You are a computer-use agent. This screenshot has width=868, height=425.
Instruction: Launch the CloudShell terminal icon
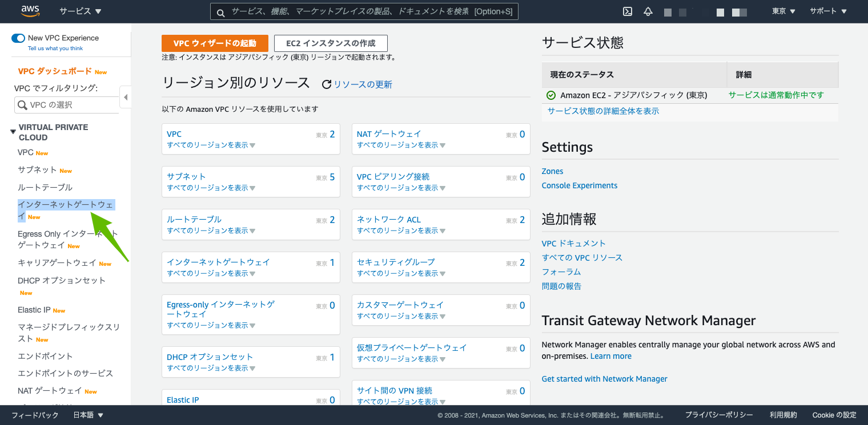pos(628,11)
